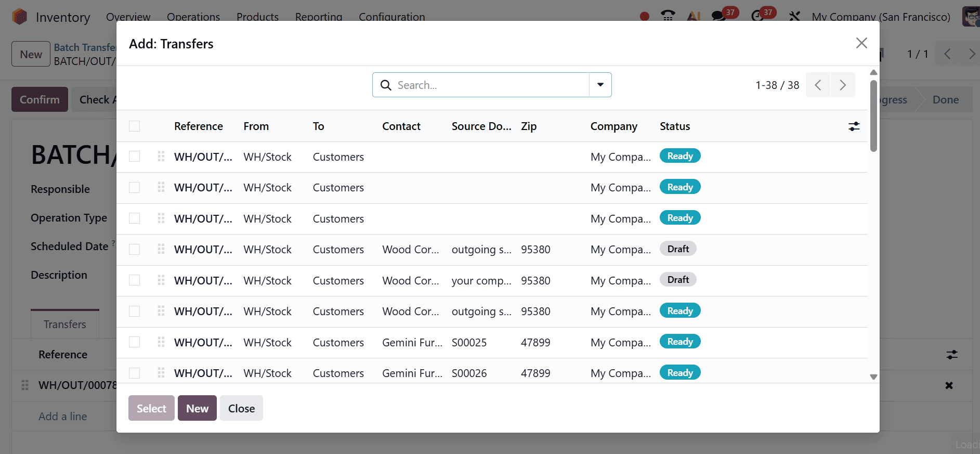
Task: Sort by the Contact column header
Action: coord(401,126)
